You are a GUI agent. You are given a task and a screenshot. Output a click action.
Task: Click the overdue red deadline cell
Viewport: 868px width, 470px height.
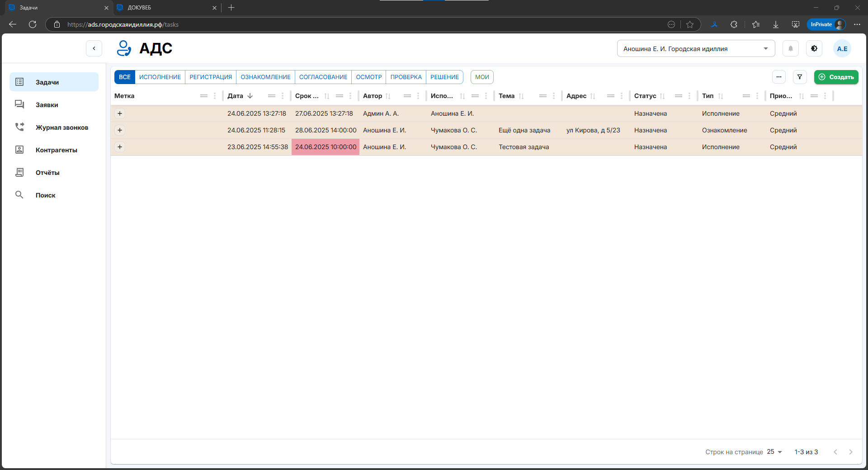click(x=325, y=147)
